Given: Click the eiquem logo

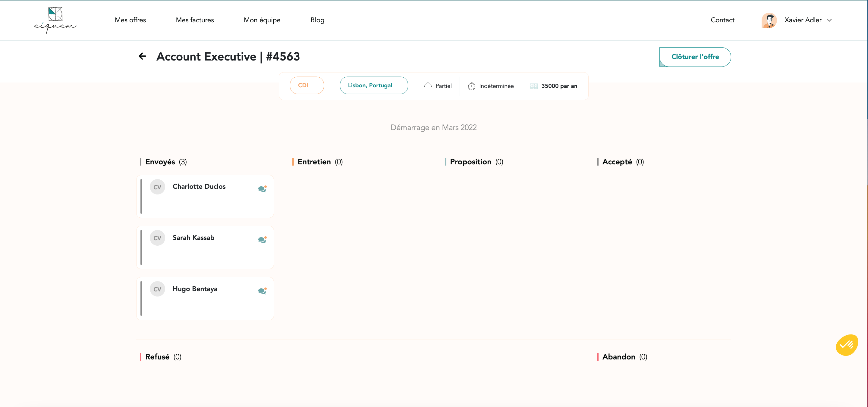Looking at the screenshot, I should click(x=55, y=20).
